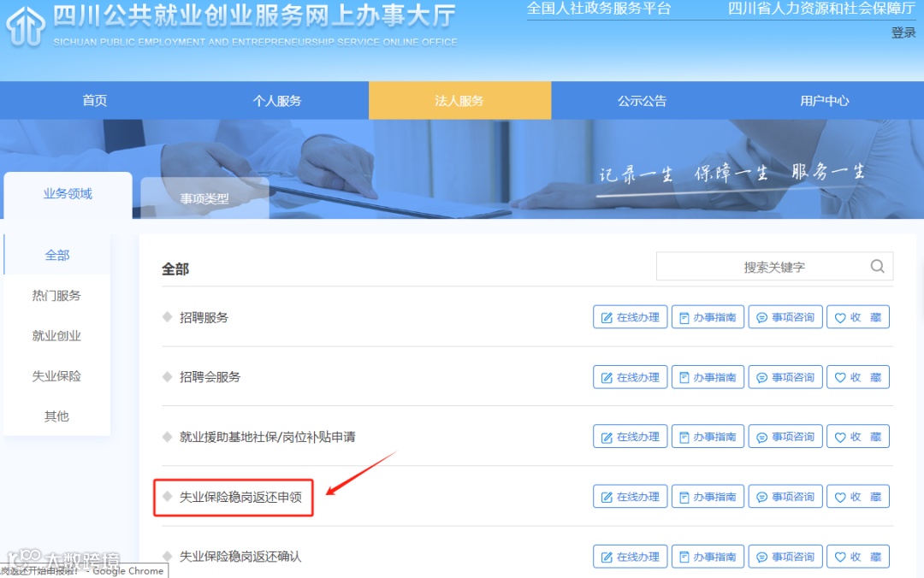This screenshot has height=578, width=924.
Task: Open 办事指南 for 失业保险稳岗返还申领
Action: tap(708, 497)
